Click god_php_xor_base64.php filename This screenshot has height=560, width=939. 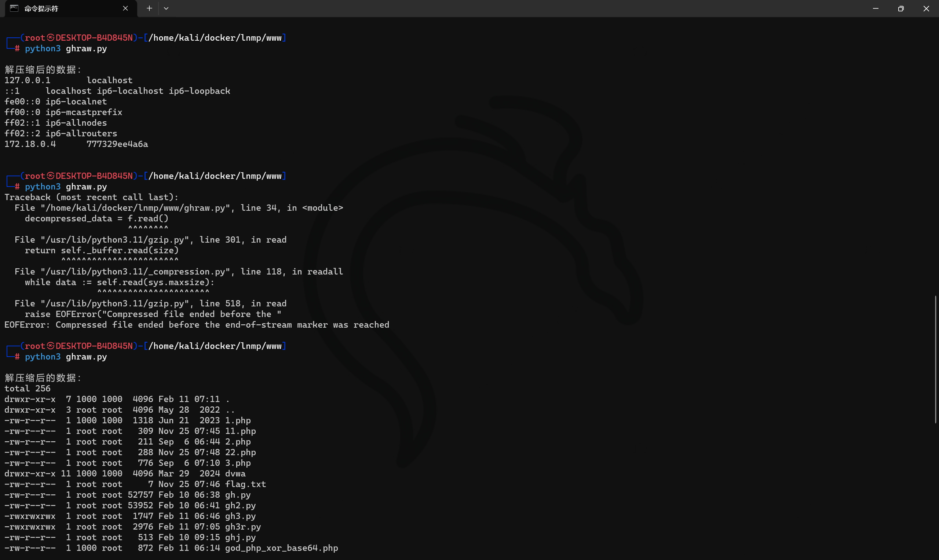(281, 548)
